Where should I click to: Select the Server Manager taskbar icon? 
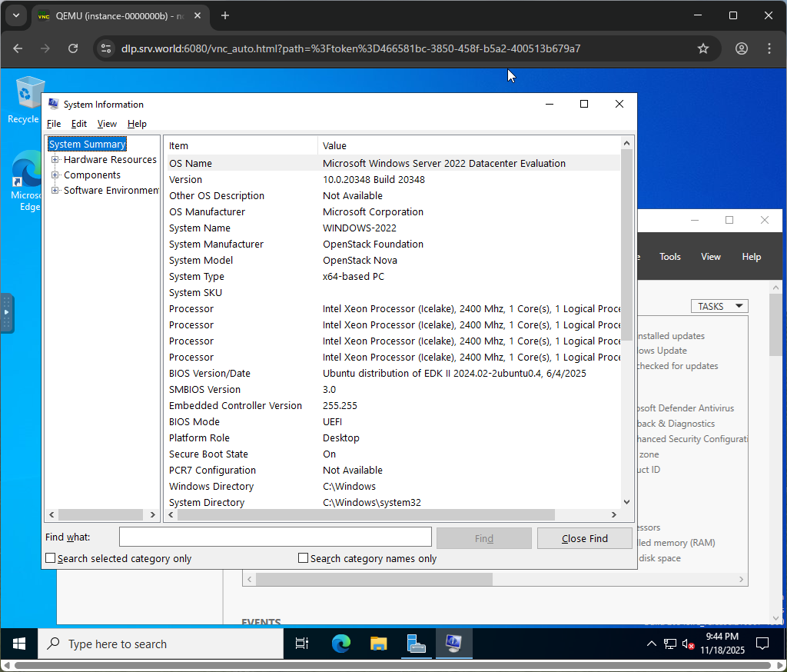pos(416,644)
